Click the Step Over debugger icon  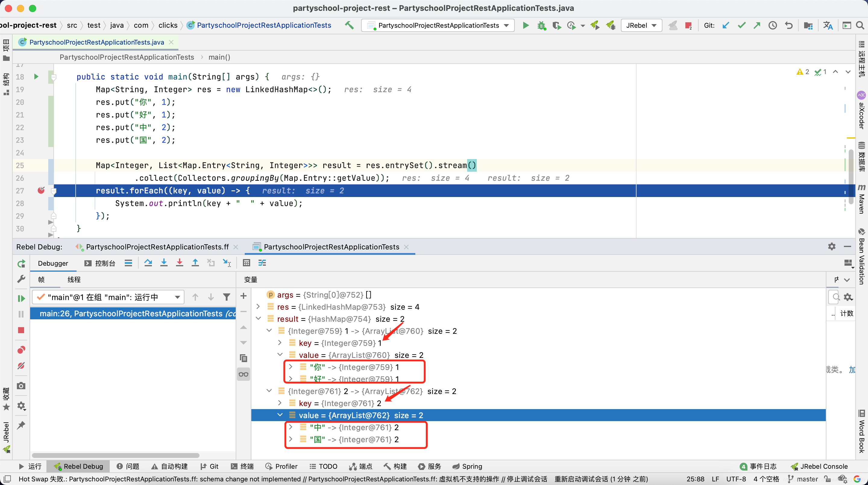pyautogui.click(x=148, y=263)
